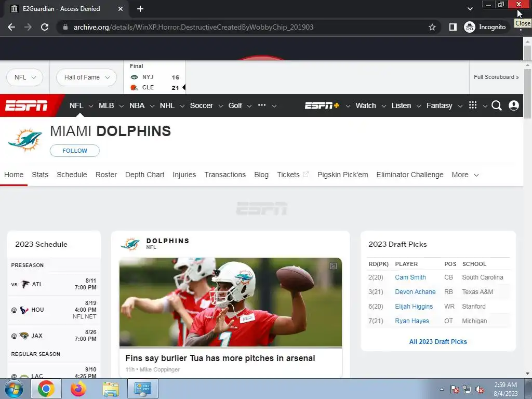Screen dimensions: 532x399
Task: Click the muted volume tray icon
Action: [x=480, y=390]
